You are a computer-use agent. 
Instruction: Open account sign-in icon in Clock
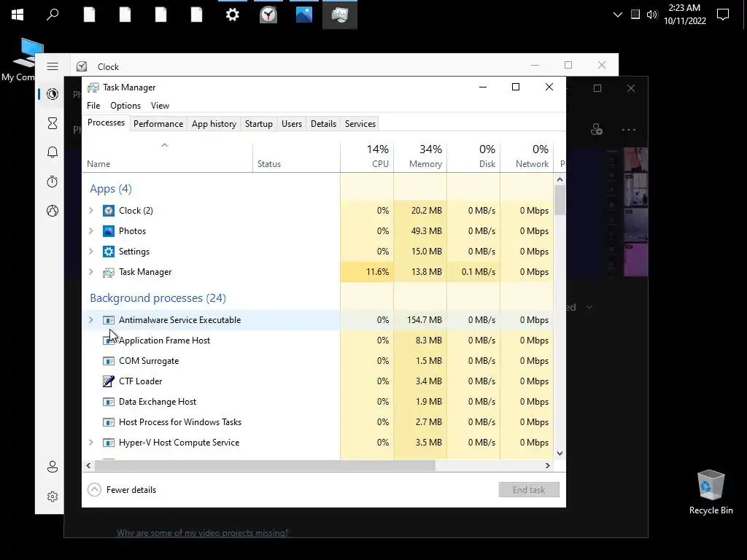coord(53,467)
